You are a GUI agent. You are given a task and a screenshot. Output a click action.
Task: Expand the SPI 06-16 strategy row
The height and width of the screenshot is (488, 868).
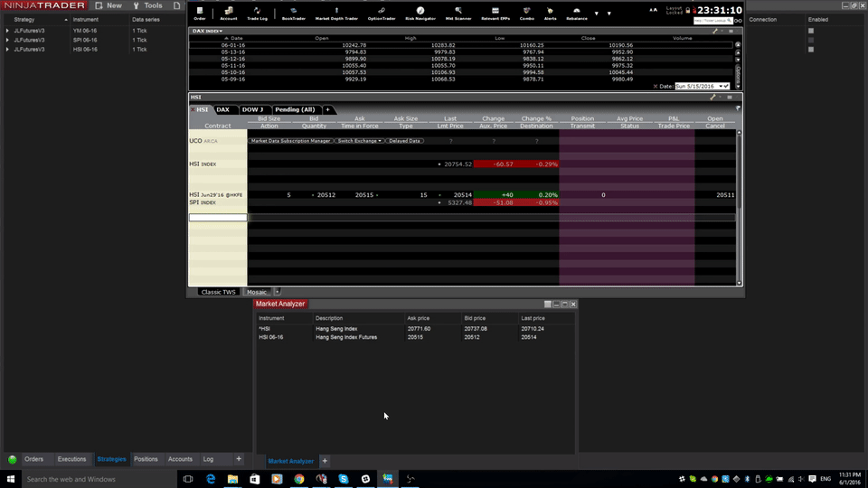(7, 40)
